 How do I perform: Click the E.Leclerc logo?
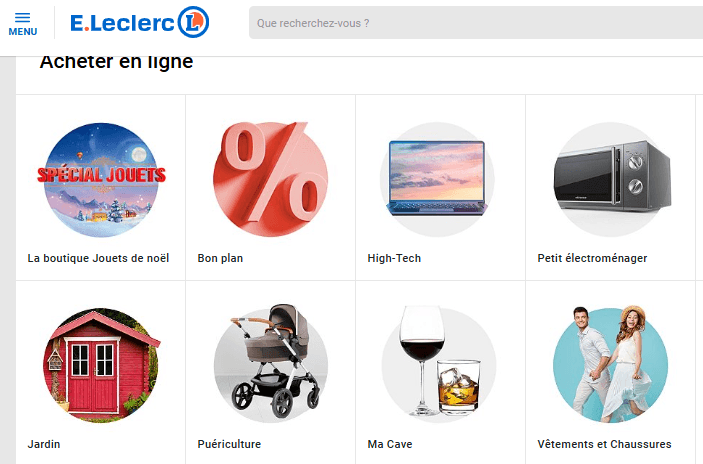(x=139, y=22)
